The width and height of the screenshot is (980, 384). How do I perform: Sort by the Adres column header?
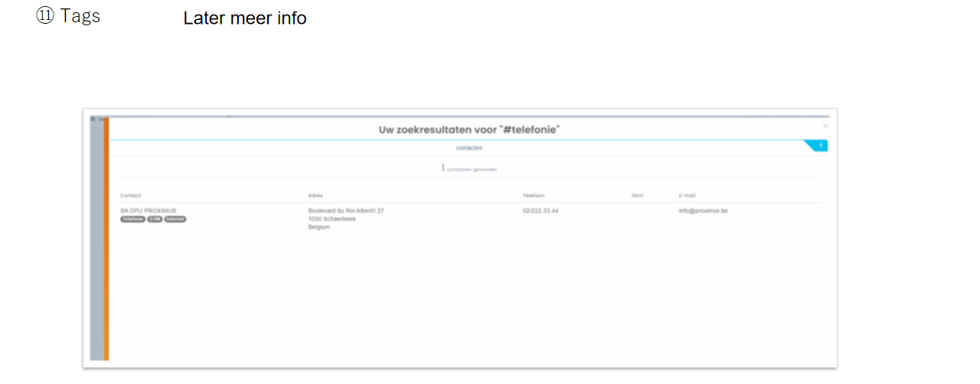tap(315, 195)
